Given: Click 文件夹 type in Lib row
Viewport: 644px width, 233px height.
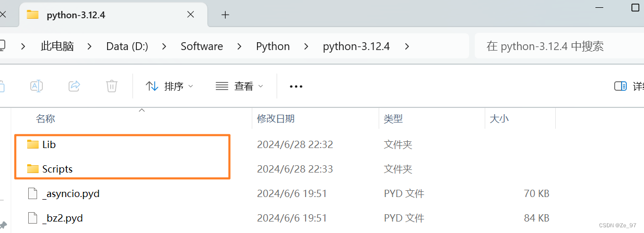Looking at the screenshot, I should pyautogui.click(x=398, y=144).
